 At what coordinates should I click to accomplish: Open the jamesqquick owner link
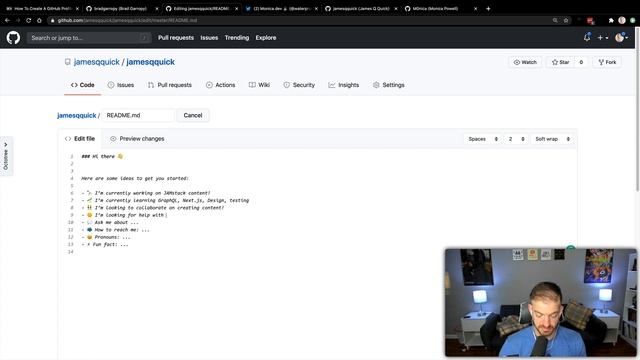coord(97,62)
